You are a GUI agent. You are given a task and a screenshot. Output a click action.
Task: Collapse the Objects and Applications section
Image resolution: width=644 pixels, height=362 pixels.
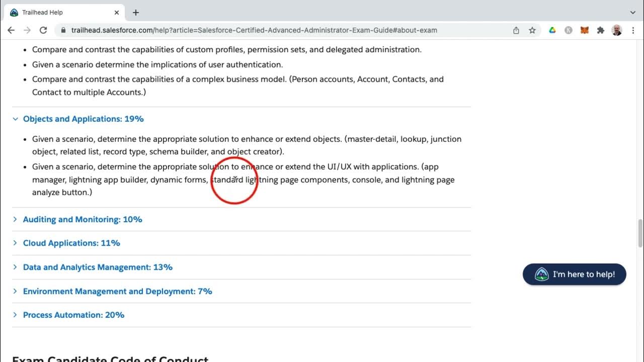click(83, 119)
